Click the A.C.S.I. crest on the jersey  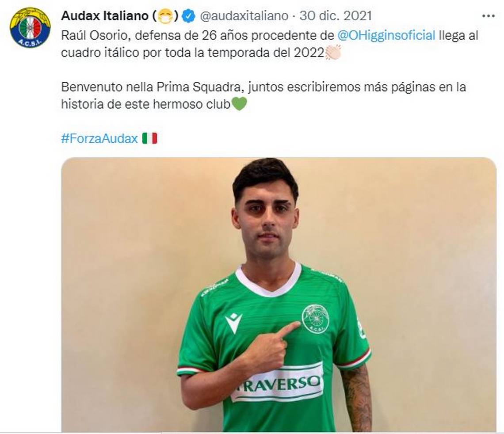pyautogui.click(x=315, y=319)
